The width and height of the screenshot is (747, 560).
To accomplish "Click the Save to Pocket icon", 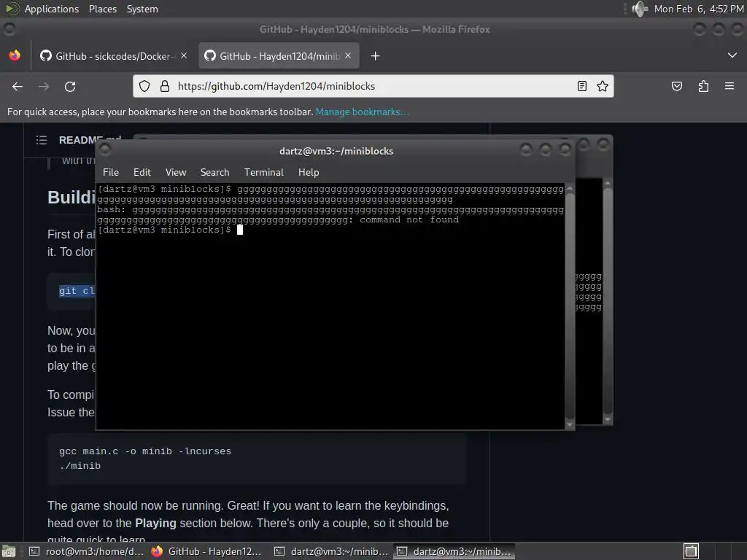I will 677,86.
